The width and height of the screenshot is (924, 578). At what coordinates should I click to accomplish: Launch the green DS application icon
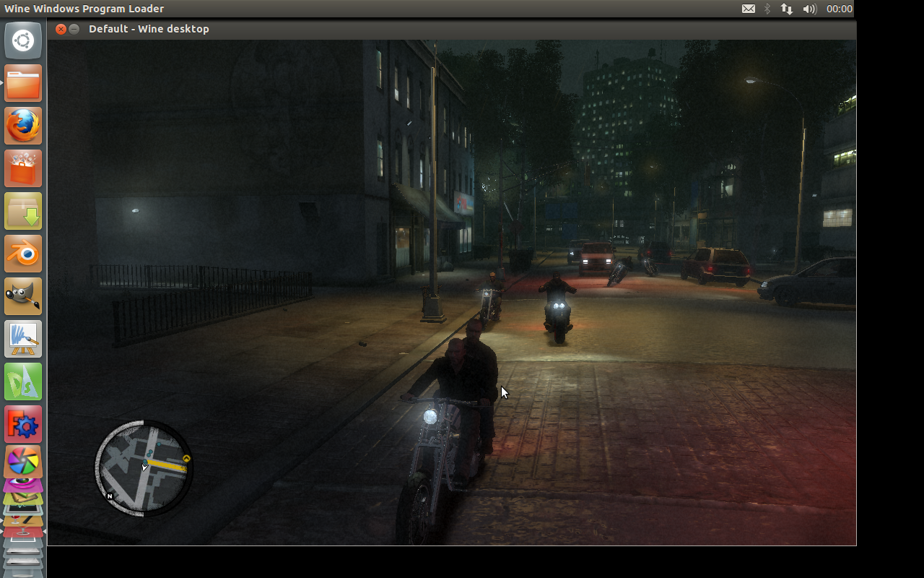23,381
